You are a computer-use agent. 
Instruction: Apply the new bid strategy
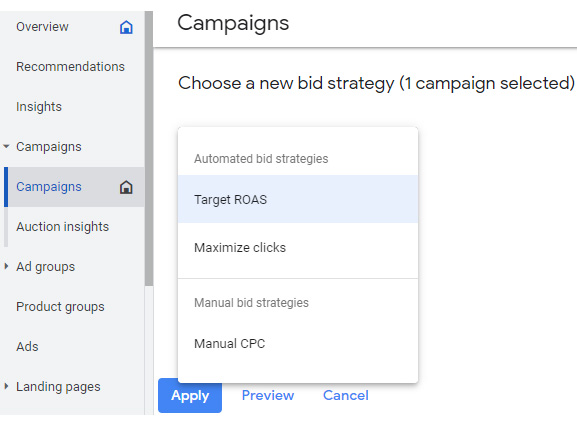190,395
